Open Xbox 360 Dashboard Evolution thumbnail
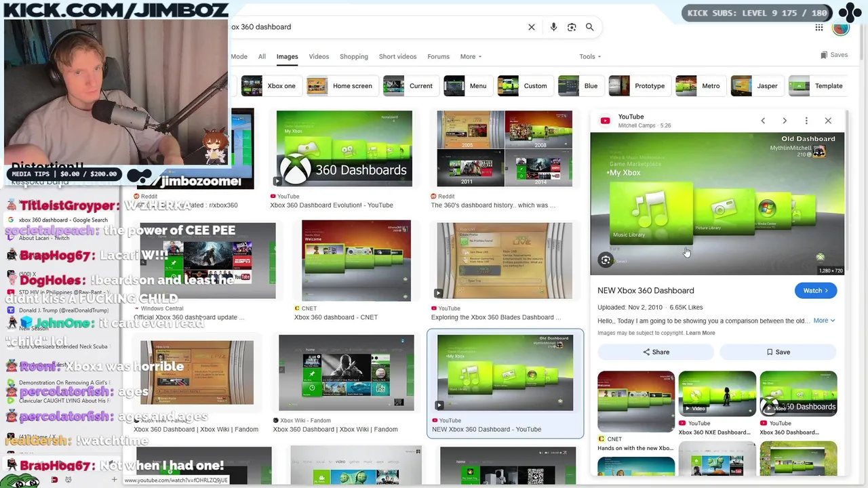The image size is (868, 488). pyautogui.click(x=344, y=148)
